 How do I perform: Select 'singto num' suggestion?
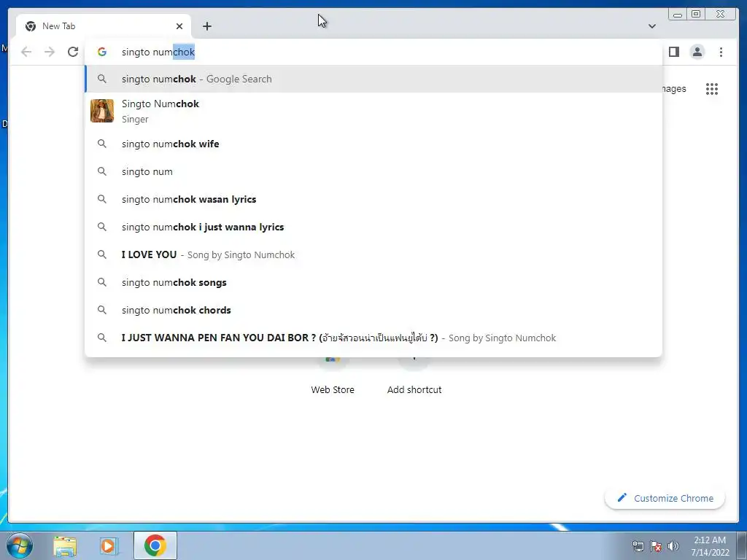(x=373, y=171)
